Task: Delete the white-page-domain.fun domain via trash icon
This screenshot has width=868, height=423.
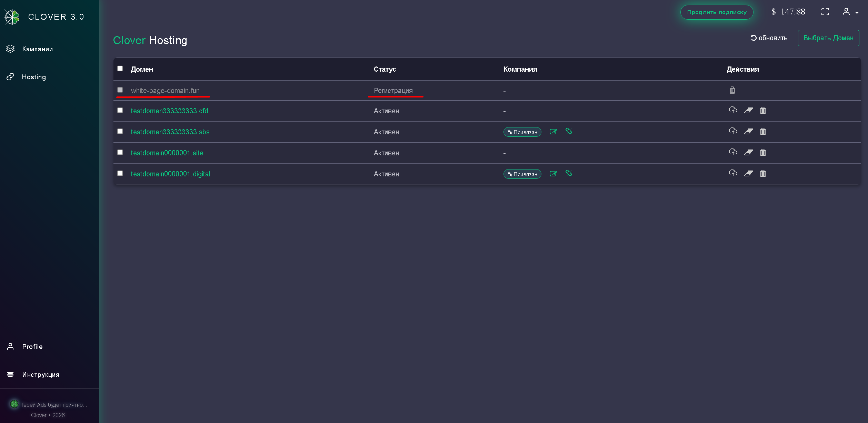Action: coord(732,90)
